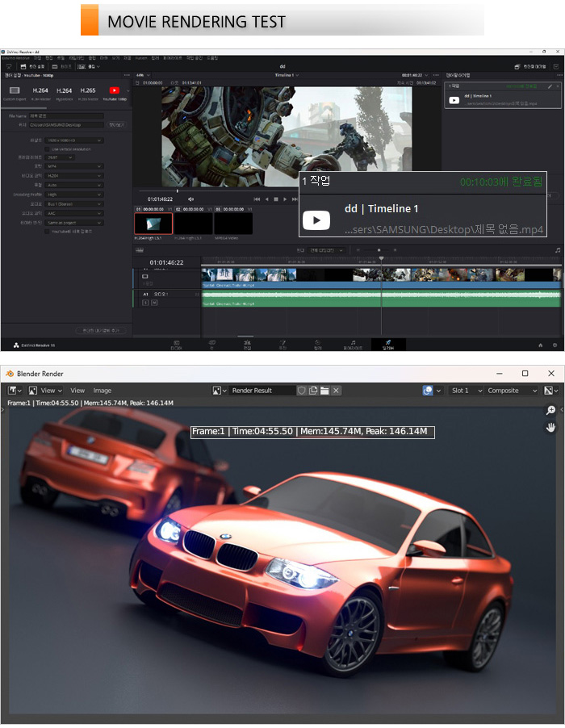565x728 pixels.
Task: Open the 29.97 frame rate dropdown
Action: tap(60, 157)
